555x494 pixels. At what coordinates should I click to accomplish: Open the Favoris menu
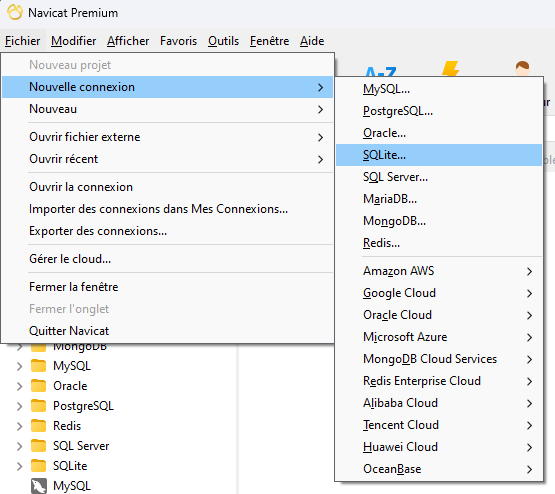(178, 41)
